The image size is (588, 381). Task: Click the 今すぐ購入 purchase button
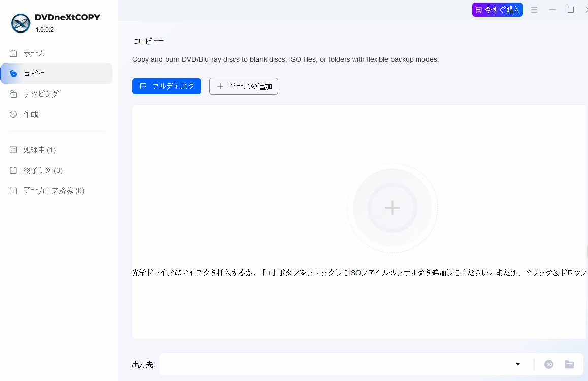pyautogui.click(x=497, y=10)
